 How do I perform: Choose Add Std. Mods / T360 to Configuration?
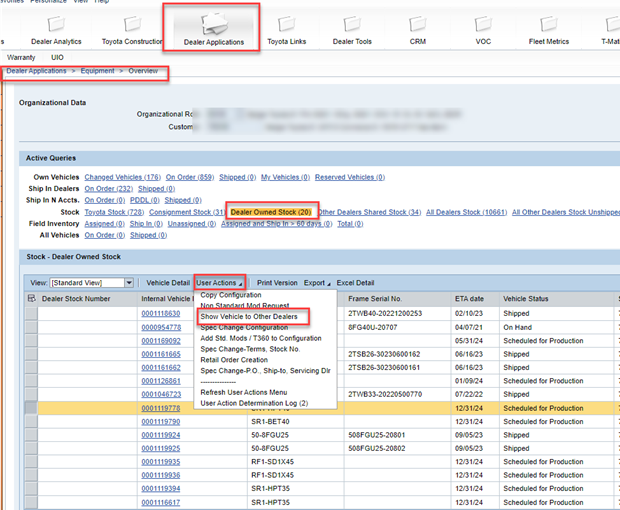pos(261,338)
